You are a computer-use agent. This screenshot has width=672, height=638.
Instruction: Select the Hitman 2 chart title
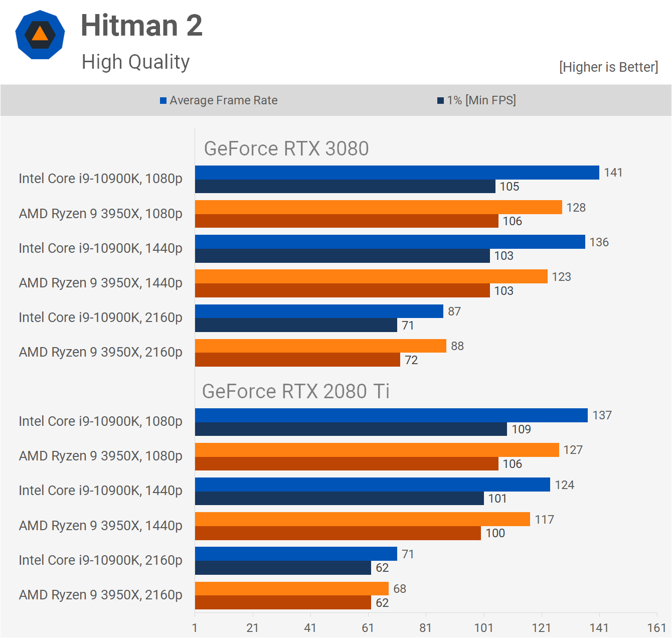coord(142,25)
